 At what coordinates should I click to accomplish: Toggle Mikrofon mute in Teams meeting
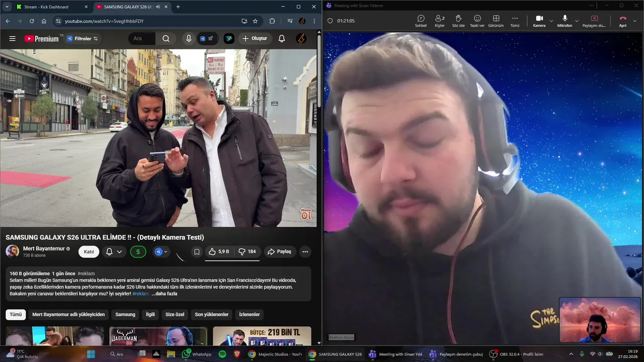tap(565, 21)
